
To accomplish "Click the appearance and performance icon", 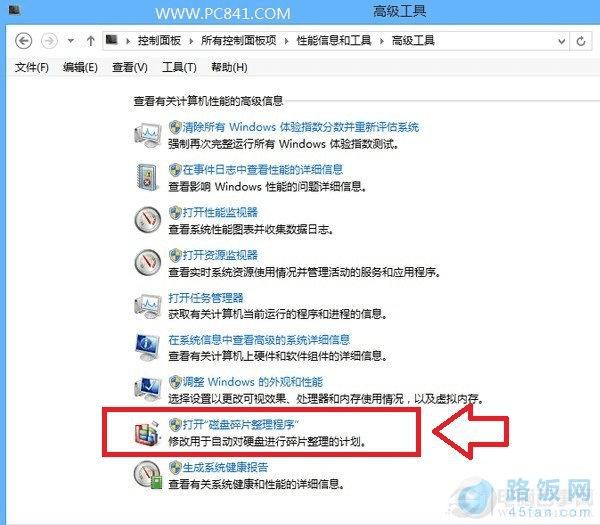I will tap(148, 389).
